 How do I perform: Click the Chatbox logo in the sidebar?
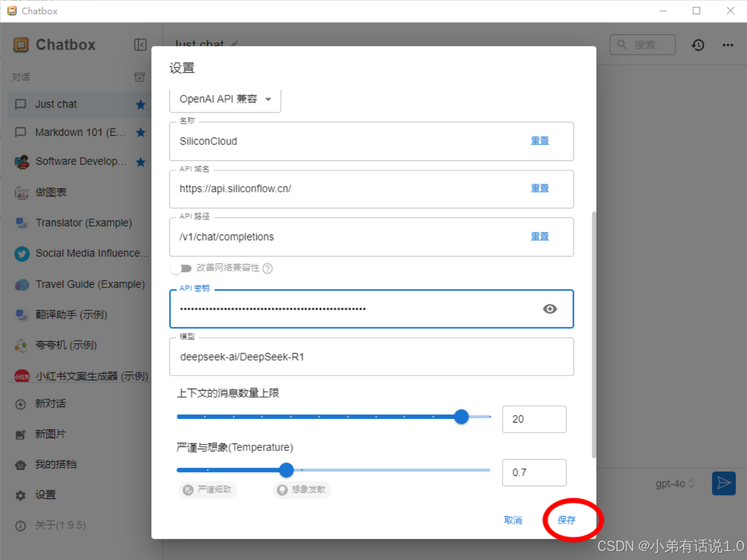(21, 45)
